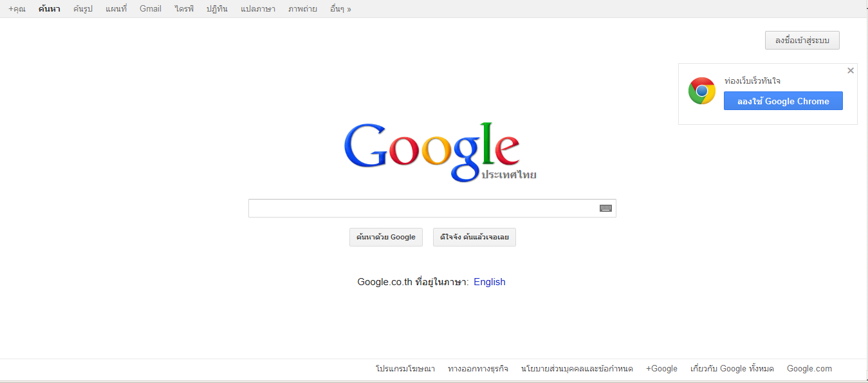Open Gmail from the top bar
Viewport: 868px width, 383px height.
point(151,9)
